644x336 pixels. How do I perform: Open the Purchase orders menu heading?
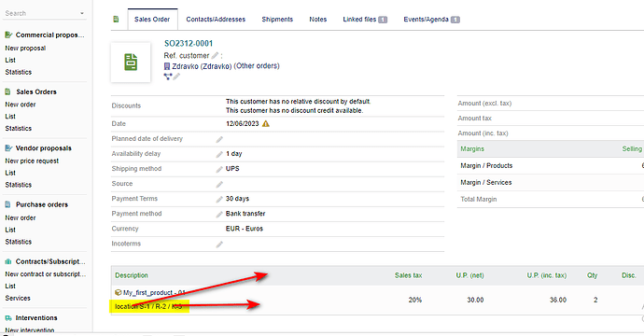(42, 204)
